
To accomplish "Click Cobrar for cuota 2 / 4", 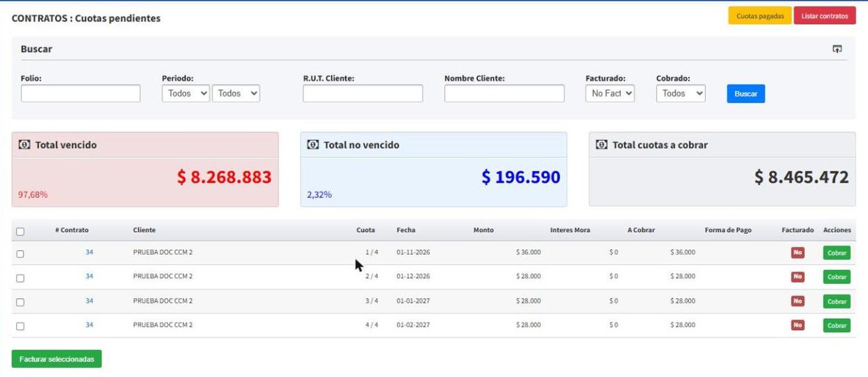I will click(x=836, y=277).
